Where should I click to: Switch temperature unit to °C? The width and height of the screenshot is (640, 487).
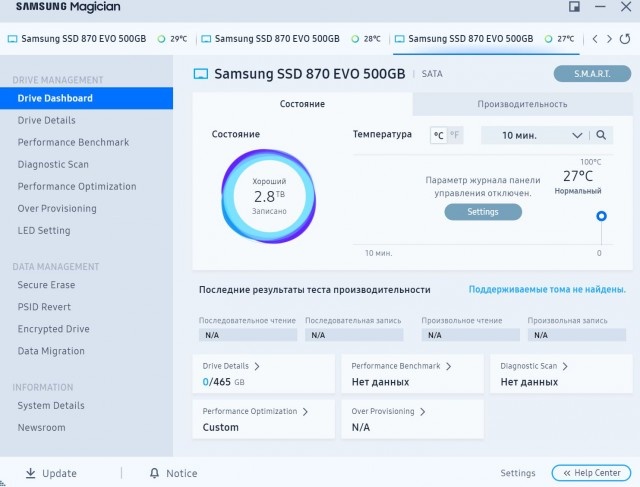coord(439,135)
